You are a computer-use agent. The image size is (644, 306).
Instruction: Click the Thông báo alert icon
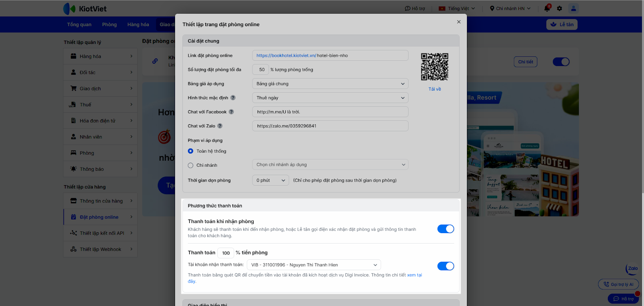73,169
